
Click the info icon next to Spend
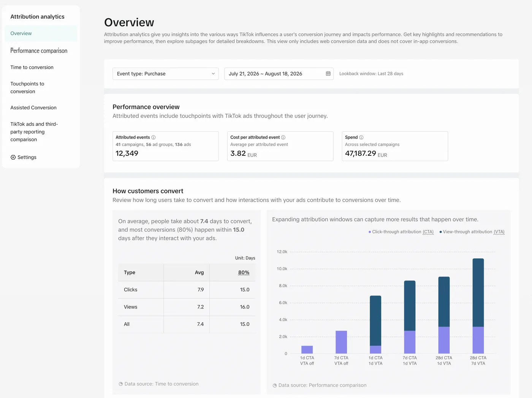[x=361, y=137]
